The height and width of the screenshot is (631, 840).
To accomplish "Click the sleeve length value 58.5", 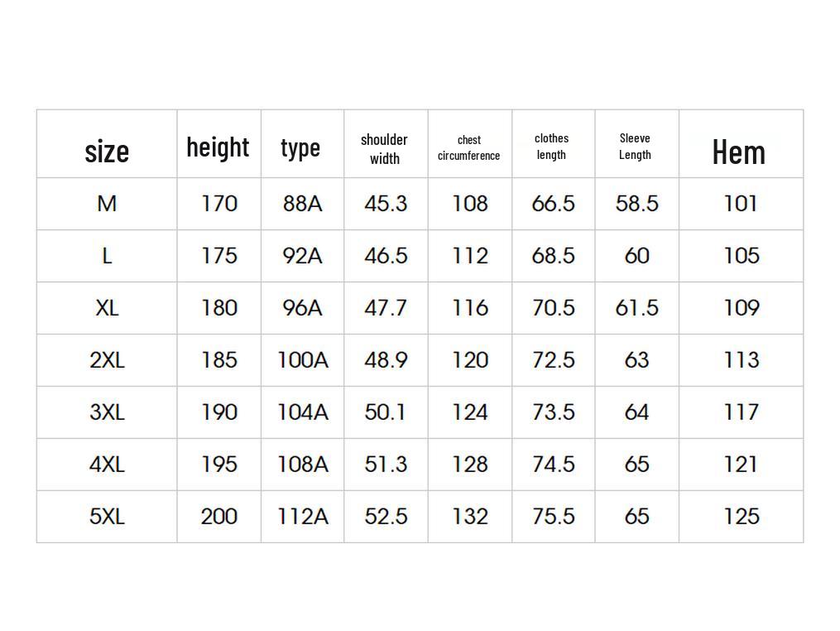I will coord(637,204).
